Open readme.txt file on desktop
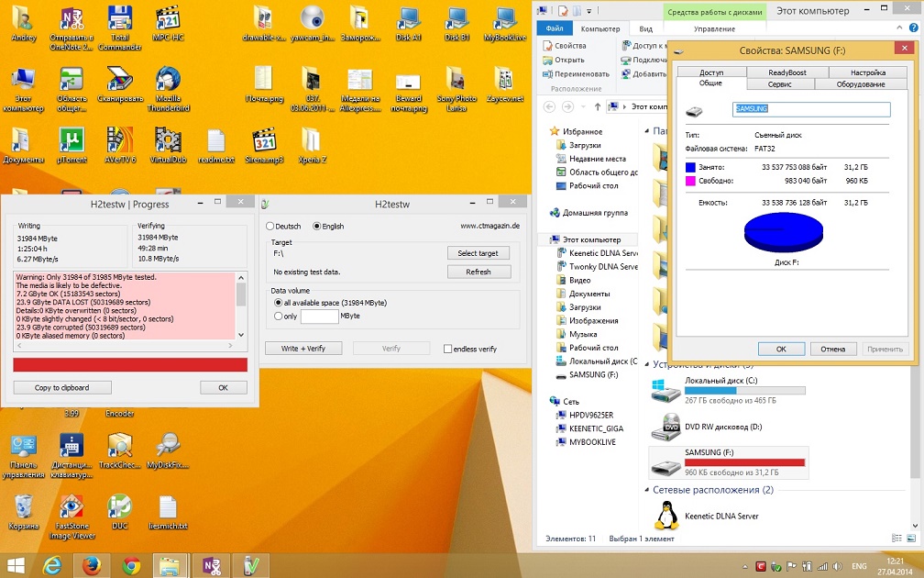This screenshot has width=924, height=578. 216,146
